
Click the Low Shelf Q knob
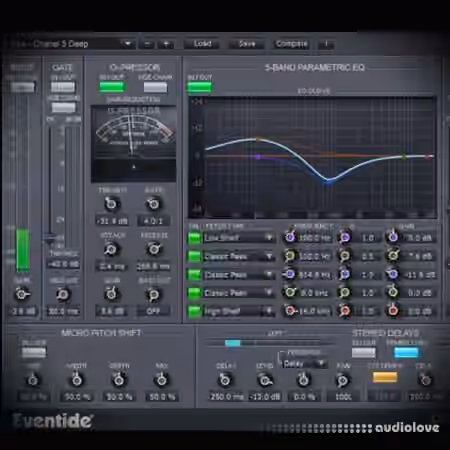click(345, 237)
